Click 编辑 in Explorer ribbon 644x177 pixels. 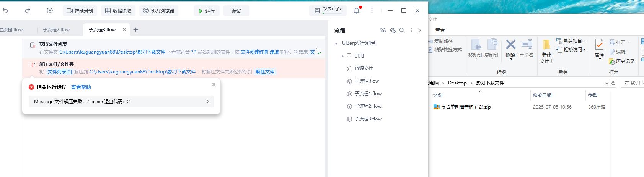point(617,52)
